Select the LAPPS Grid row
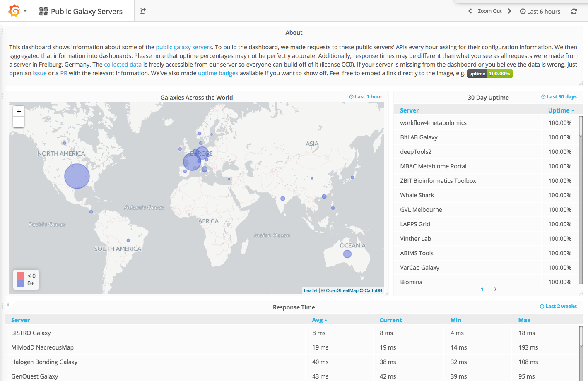This screenshot has height=381, width=588. [x=486, y=224]
